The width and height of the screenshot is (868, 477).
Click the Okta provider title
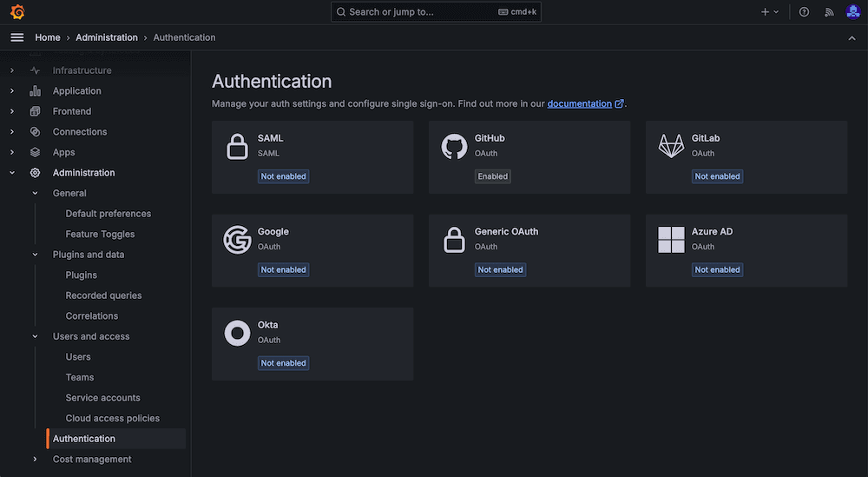268,325
